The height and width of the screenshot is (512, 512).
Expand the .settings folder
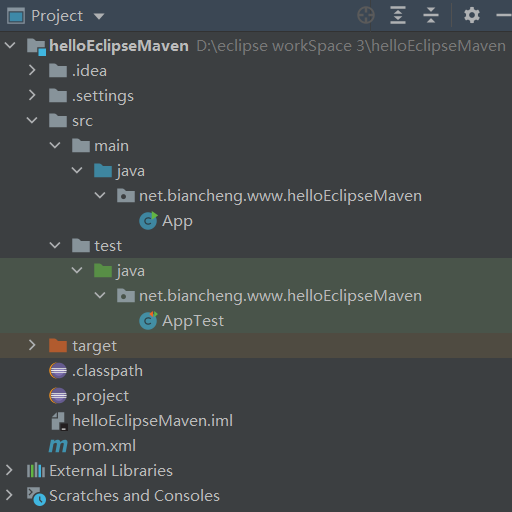[x=32, y=95]
